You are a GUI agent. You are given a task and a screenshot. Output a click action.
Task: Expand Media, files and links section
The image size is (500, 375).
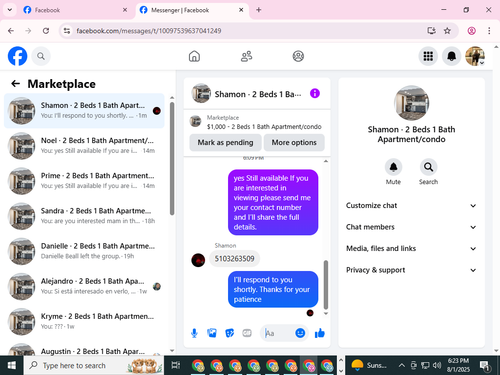(x=411, y=248)
